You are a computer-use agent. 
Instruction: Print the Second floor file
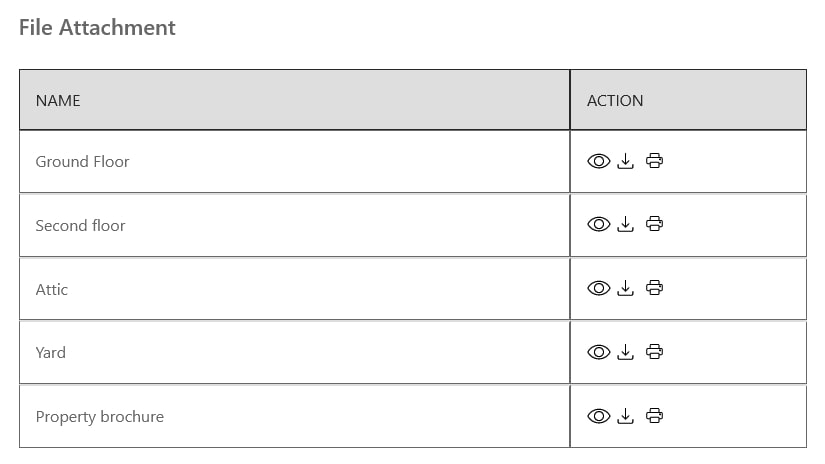[654, 225]
